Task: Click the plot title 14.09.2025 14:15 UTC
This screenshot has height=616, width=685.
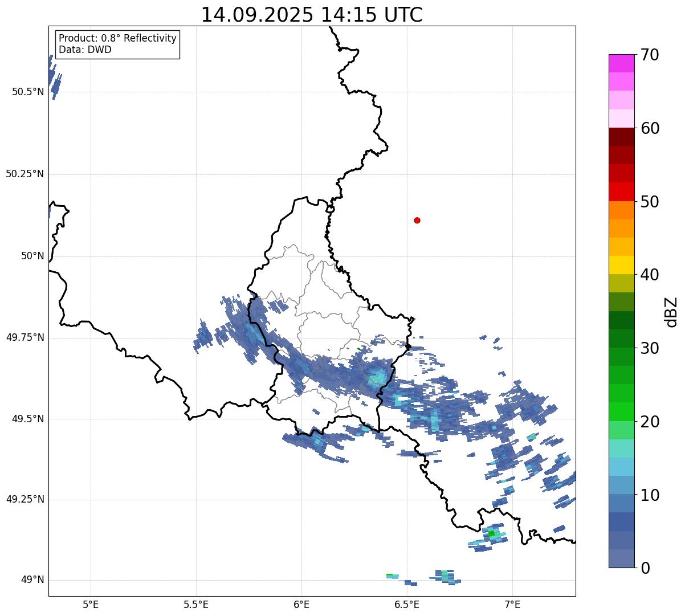Action: pyautogui.click(x=312, y=15)
